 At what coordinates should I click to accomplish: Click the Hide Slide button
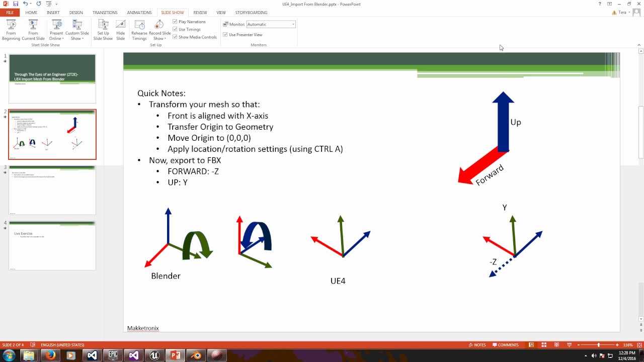[121, 30]
